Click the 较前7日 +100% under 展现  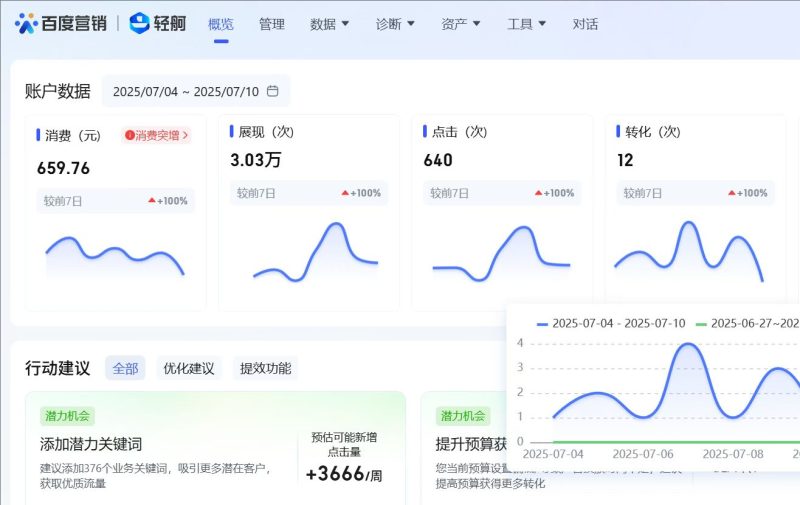tap(309, 193)
